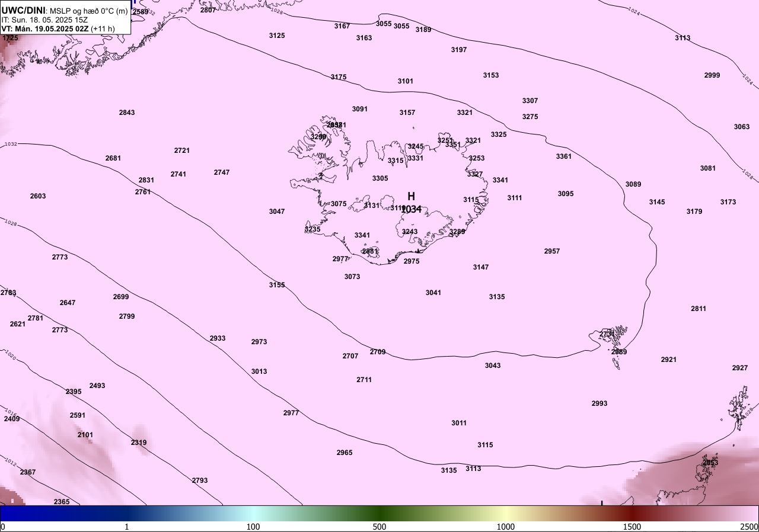Click the height value 3063

pos(742,127)
